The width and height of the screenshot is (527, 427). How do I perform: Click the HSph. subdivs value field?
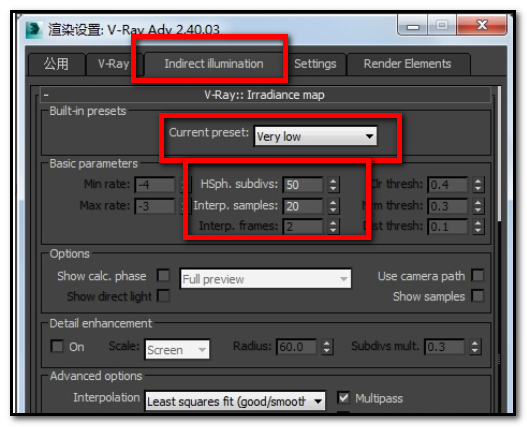point(302,185)
